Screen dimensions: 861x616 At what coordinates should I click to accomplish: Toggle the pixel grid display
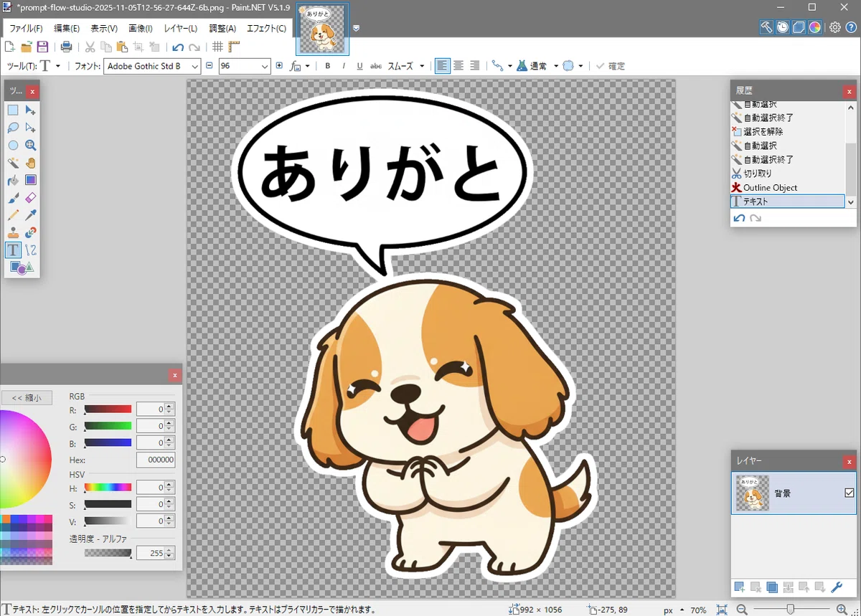(218, 47)
